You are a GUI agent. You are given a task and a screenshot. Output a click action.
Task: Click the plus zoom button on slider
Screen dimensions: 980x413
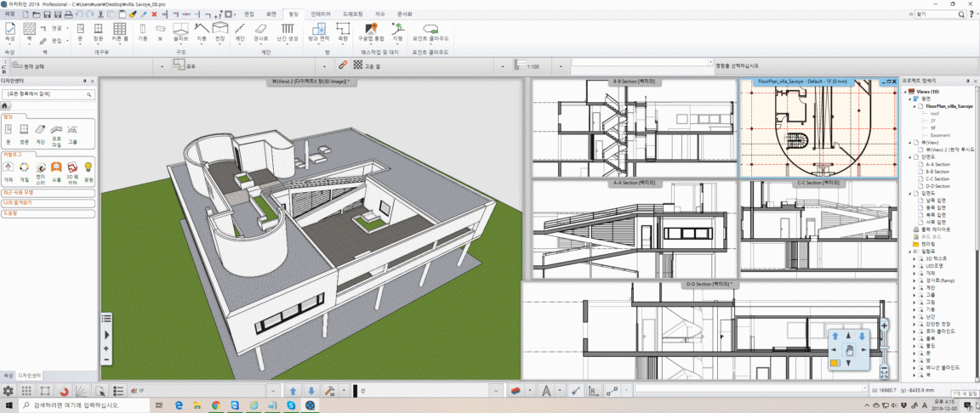coord(885,325)
